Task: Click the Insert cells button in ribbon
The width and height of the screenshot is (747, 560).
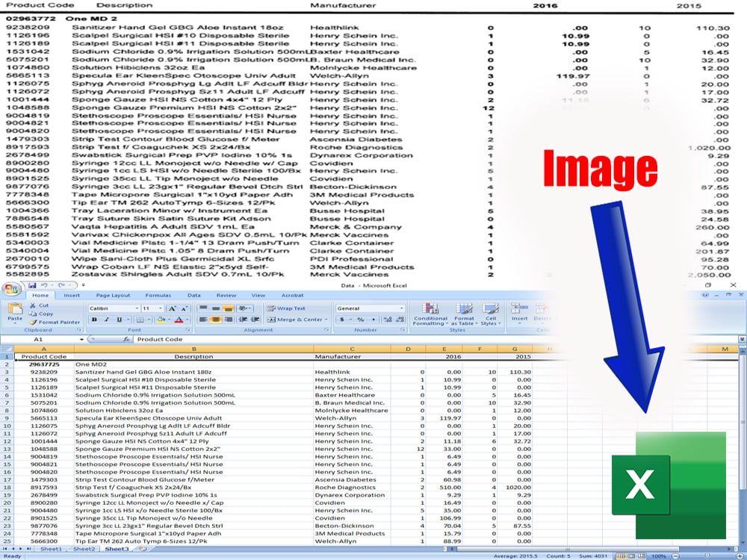Action: [519, 314]
